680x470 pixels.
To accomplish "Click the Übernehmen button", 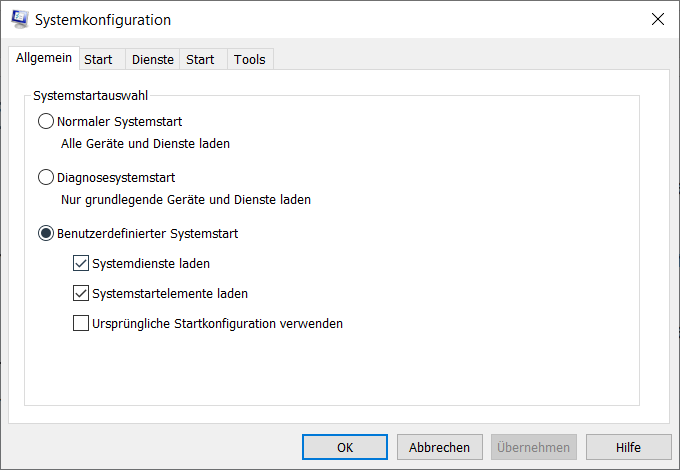I will (x=533, y=447).
